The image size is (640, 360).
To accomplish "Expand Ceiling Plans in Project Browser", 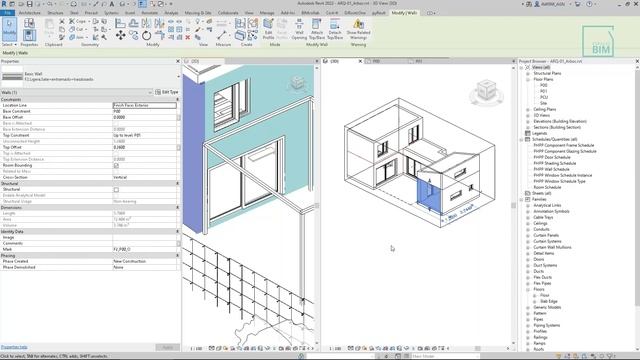I will pos(528,109).
